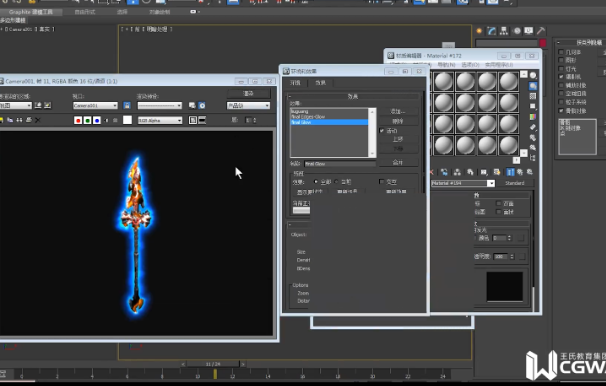Click Go Forward to Sibling icon

(x=530, y=172)
